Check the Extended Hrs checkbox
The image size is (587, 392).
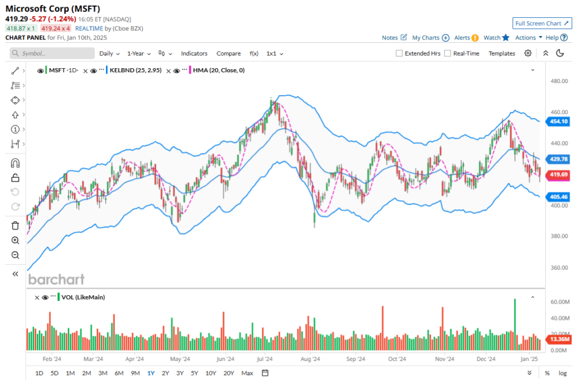pyautogui.click(x=399, y=53)
